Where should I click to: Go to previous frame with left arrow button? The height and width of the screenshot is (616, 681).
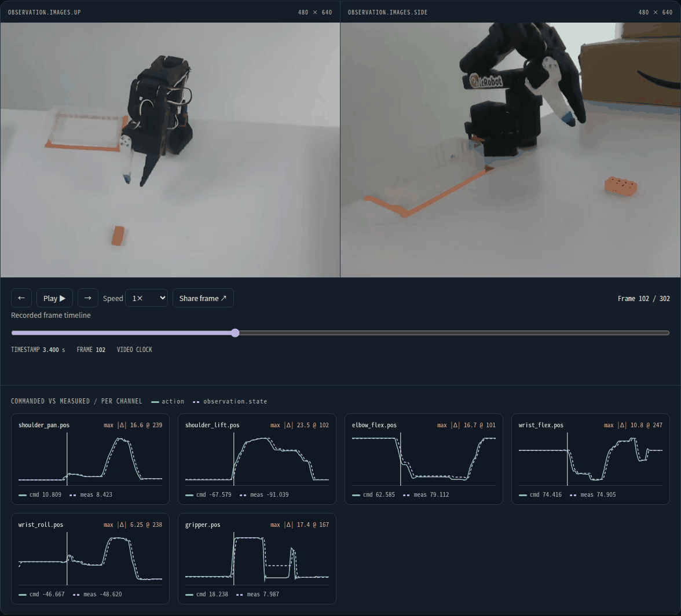click(x=21, y=298)
